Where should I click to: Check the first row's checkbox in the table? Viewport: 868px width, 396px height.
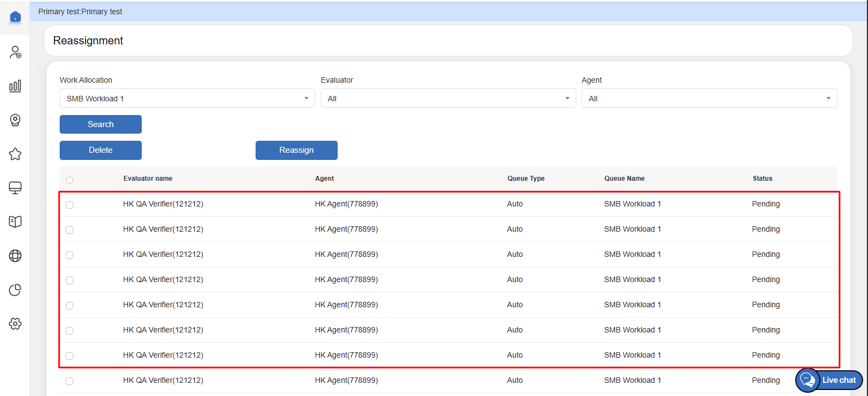[70, 205]
